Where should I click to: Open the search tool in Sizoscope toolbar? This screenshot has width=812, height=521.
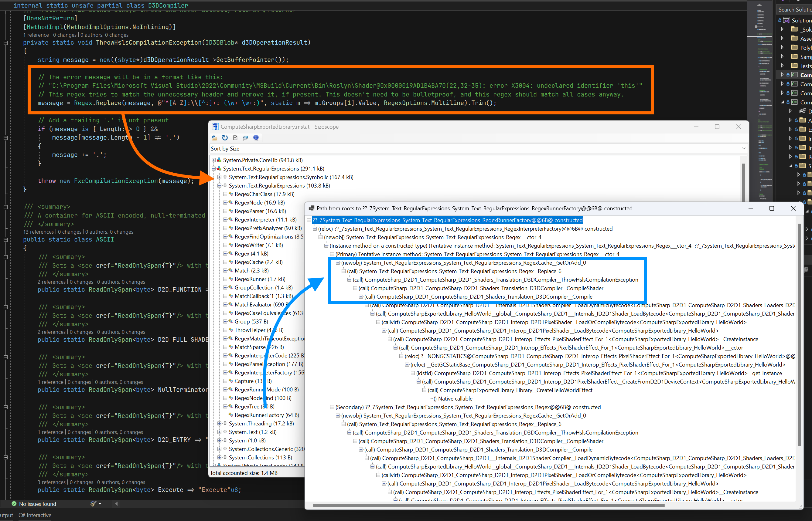coord(245,138)
